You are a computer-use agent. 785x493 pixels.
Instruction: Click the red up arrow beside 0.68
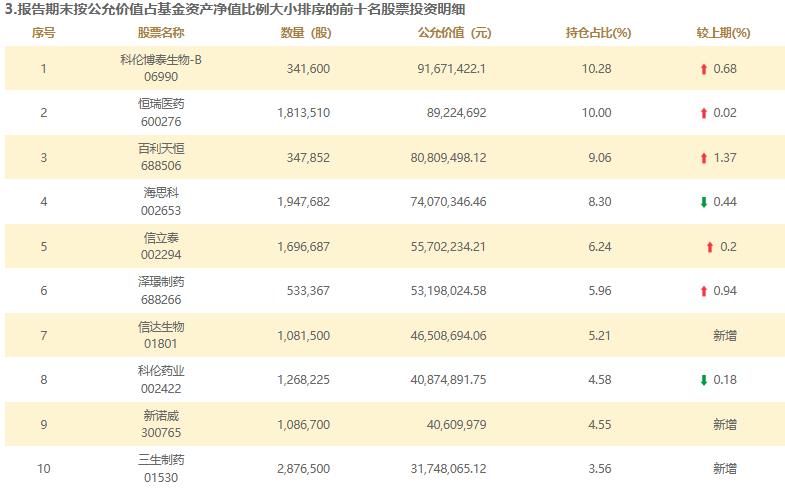(704, 69)
